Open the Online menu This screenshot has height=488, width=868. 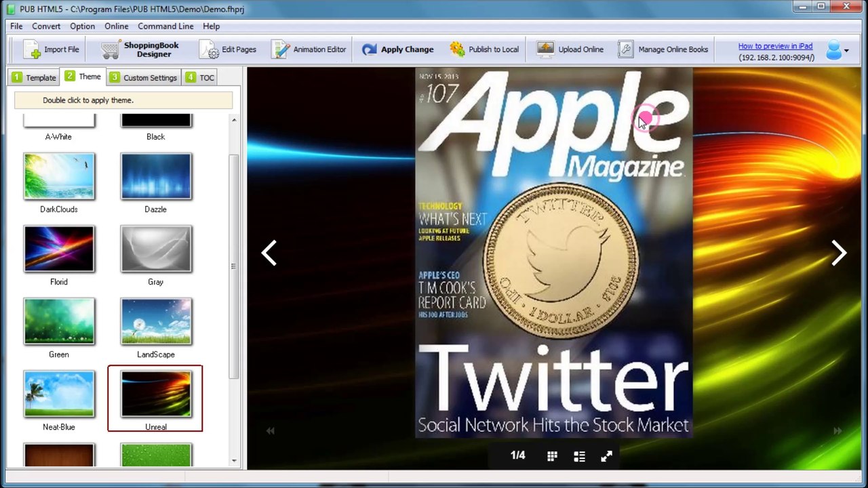(x=116, y=26)
